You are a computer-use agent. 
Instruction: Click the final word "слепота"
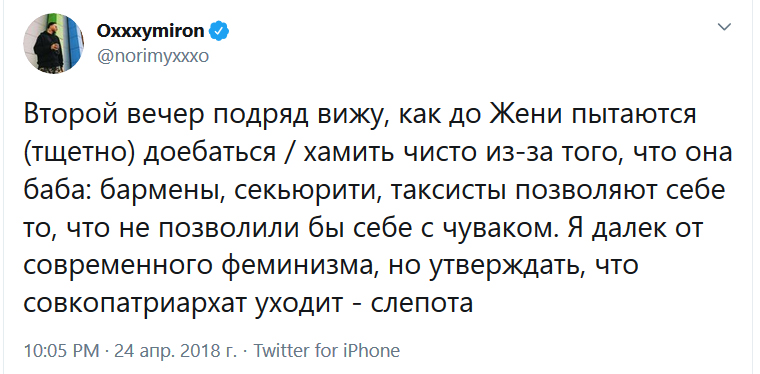pos(422,305)
